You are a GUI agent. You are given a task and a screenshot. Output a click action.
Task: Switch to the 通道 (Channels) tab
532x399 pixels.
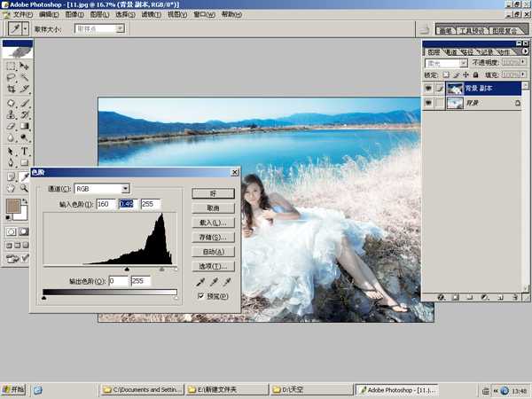[x=451, y=51]
